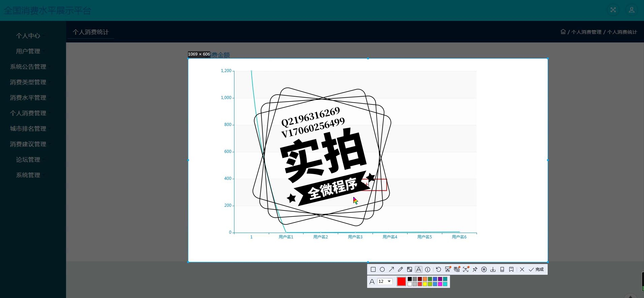Click the right-middle selection resize handle
The height and width of the screenshot is (298, 644).
(548, 160)
